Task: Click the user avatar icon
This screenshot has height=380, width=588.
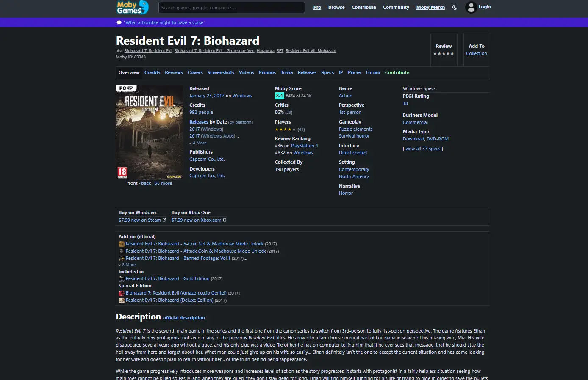Action: coord(471,7)
